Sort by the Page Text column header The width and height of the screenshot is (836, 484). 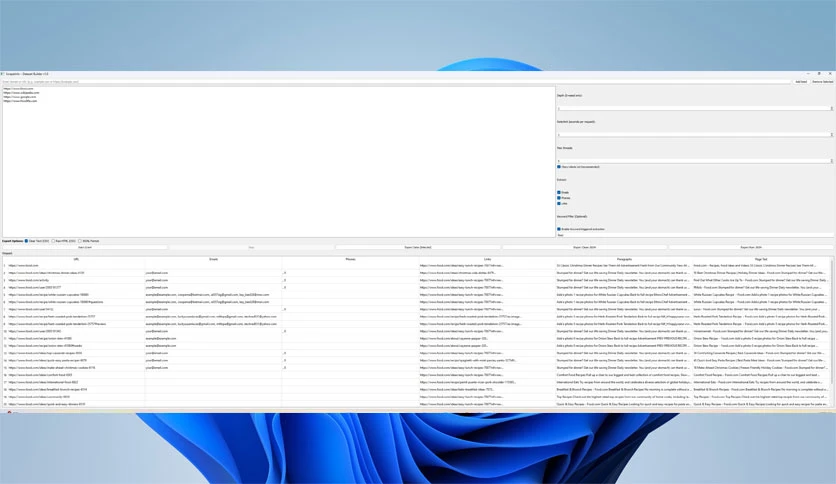click(x=761, y=259)
